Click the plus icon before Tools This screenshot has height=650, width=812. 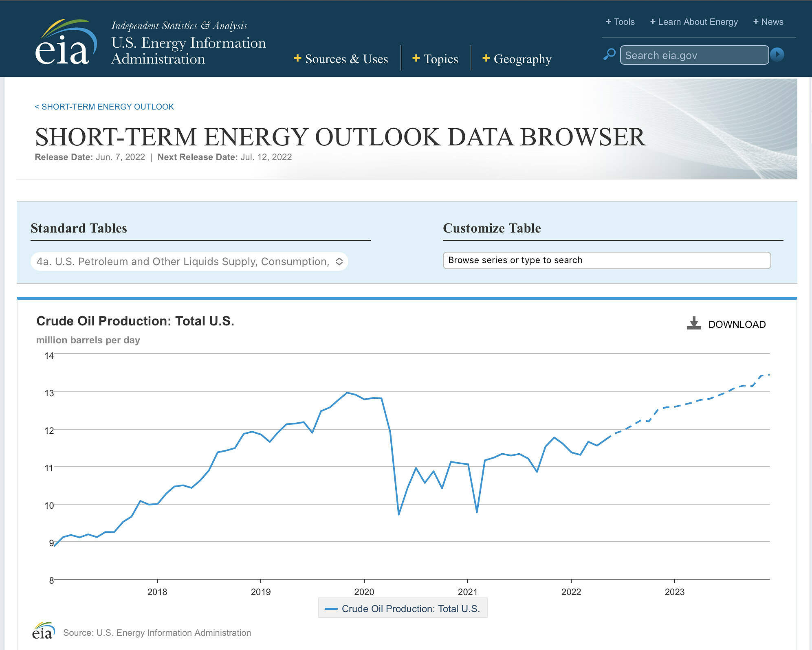coord(608,22)
